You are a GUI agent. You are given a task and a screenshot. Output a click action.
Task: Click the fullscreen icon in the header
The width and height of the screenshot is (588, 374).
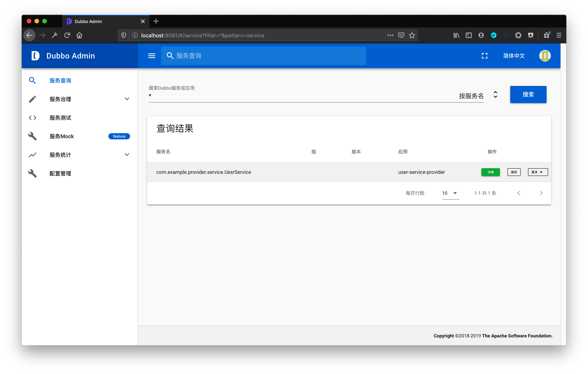pyautogui.click(x=484, y=56)
